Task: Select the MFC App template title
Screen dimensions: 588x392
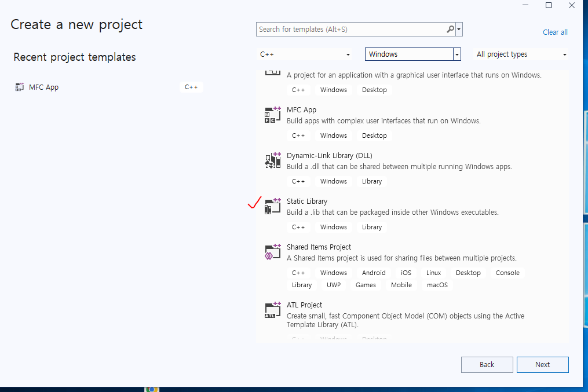Action: [301, 110]
